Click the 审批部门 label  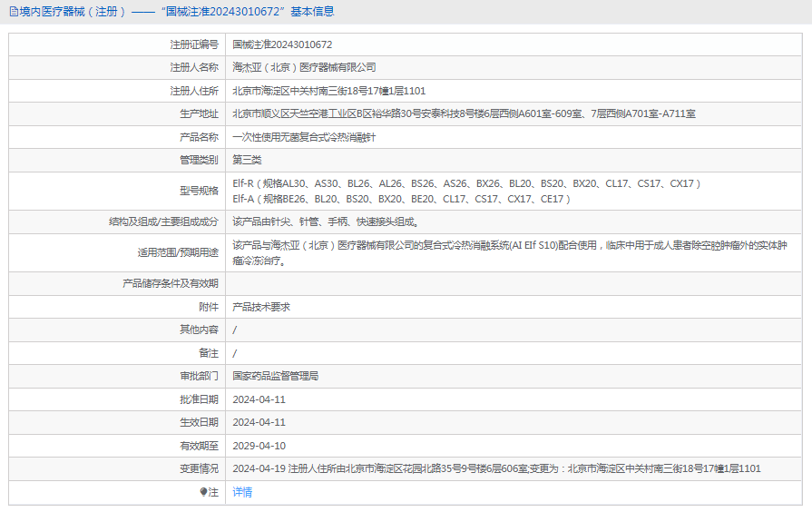(199, 376)
